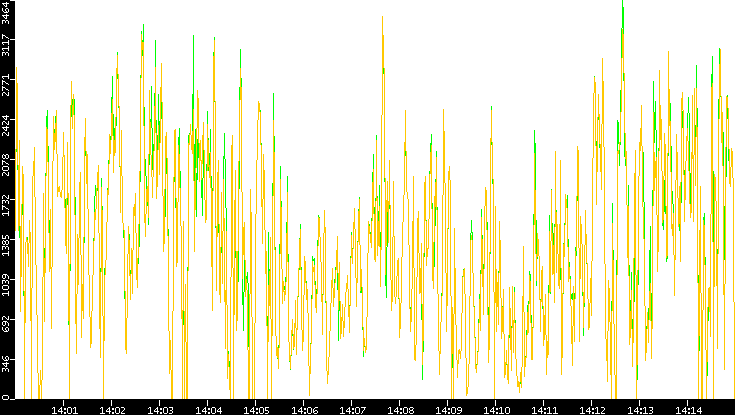
Task: Click the 14:13 time axis label
Action: click(639, 410)
